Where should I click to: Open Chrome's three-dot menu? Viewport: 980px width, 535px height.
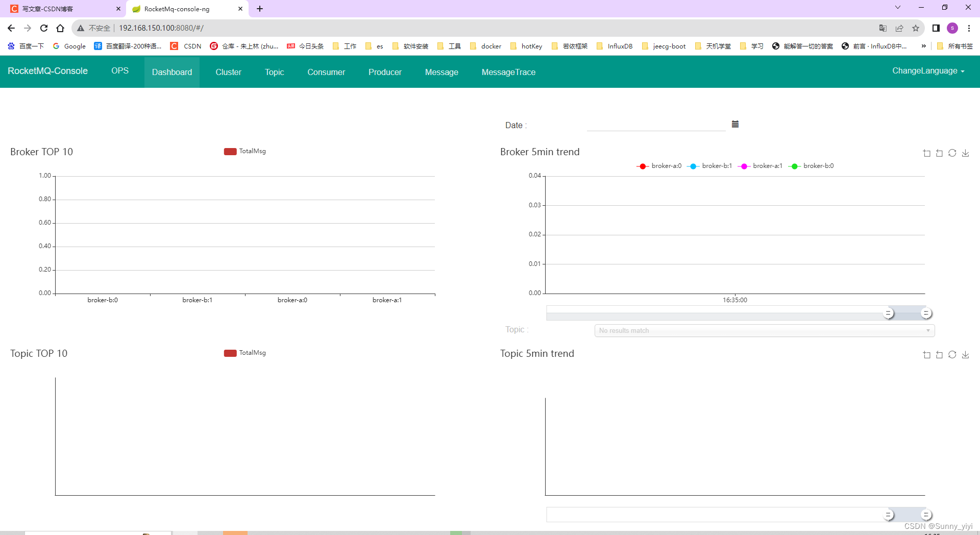(969, 28)
